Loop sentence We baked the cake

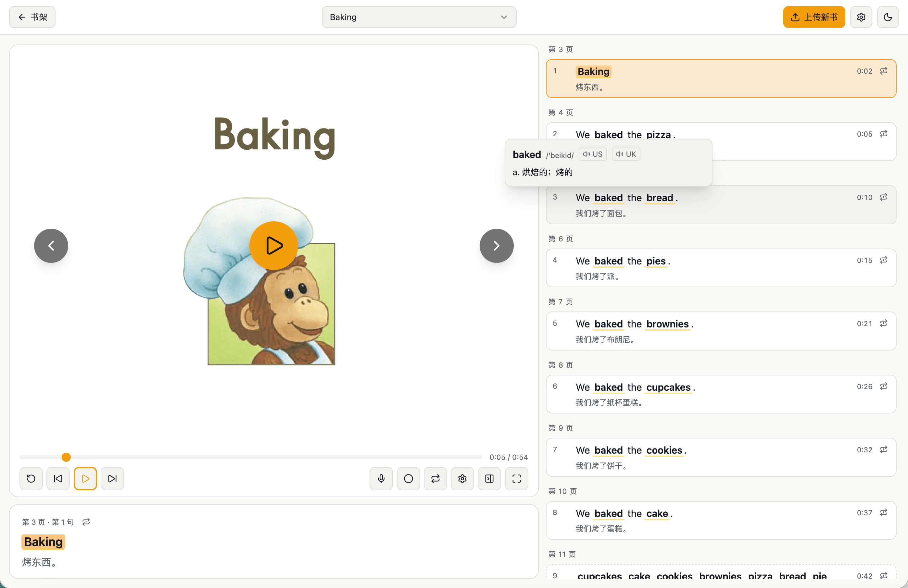tap(884, 512)
